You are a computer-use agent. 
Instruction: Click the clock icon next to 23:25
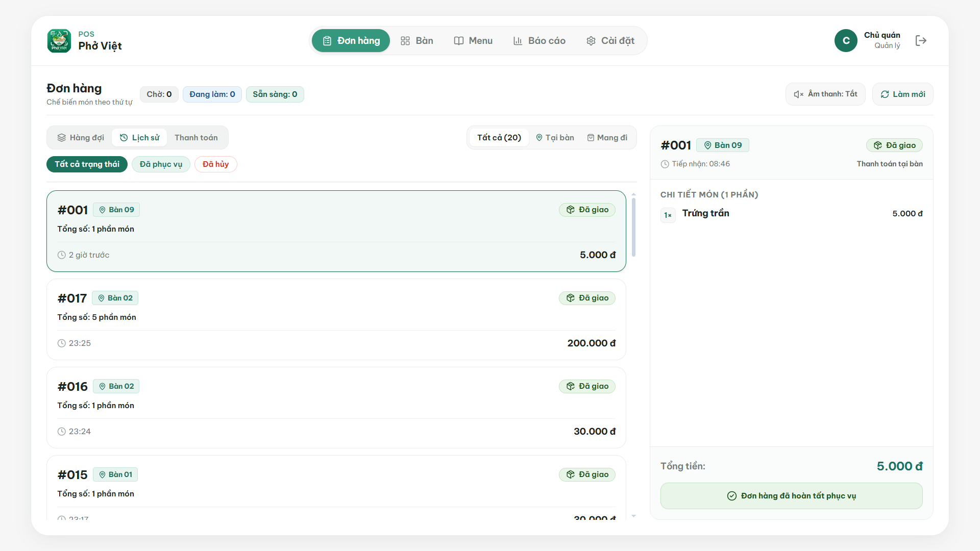62,343
